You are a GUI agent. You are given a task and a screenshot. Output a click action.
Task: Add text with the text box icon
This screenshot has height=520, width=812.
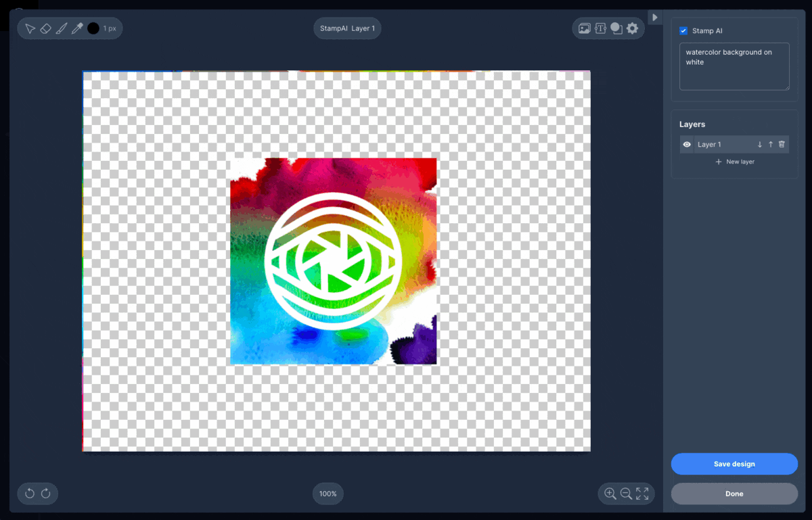tap(600, 28)
